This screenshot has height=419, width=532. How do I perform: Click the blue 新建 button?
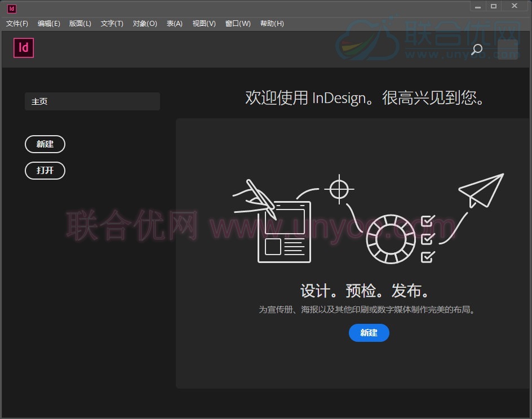click(369, 333)
